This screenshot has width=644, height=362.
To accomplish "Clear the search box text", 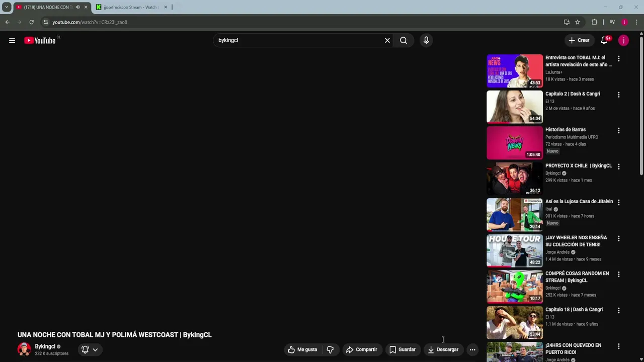I will (x=387, y=40).
